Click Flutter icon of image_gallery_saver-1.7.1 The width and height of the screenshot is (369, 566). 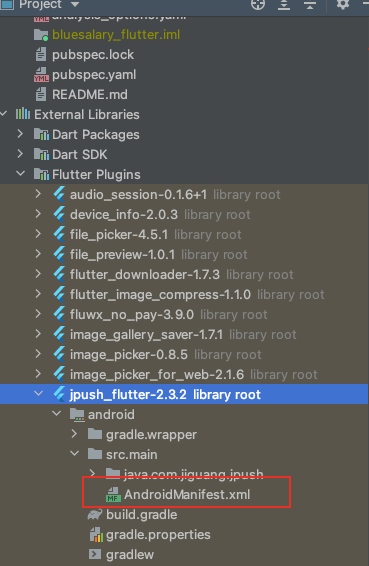point(59,334)
